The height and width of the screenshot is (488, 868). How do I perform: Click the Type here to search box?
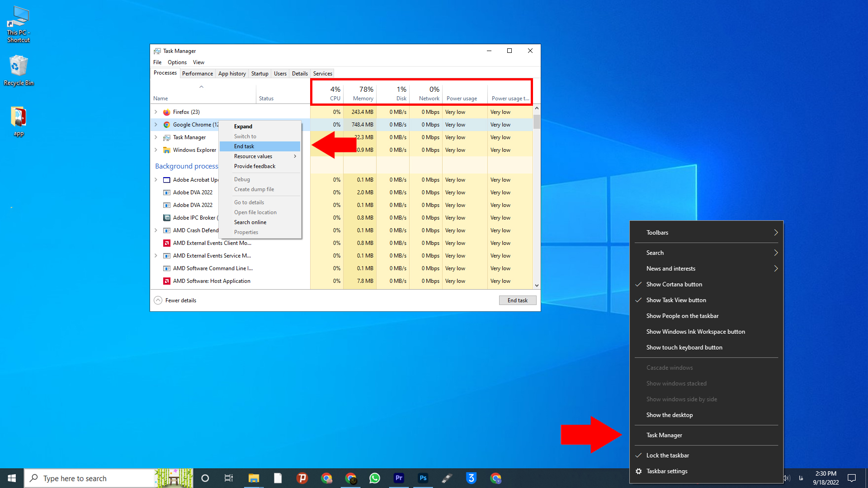pyautogui.click(x=90, y=478)
